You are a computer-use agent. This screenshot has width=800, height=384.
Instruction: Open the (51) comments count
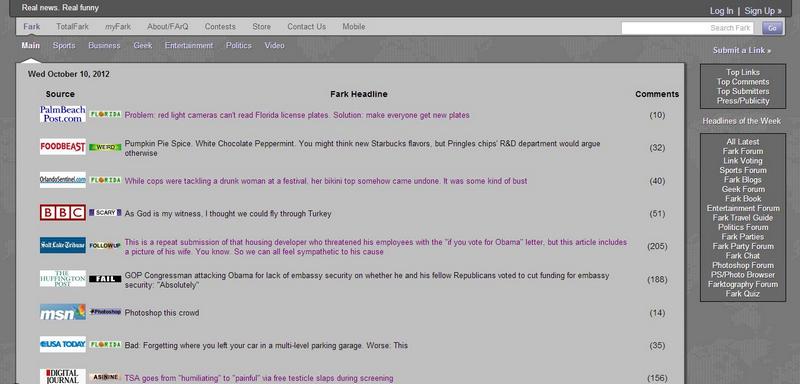657,214
